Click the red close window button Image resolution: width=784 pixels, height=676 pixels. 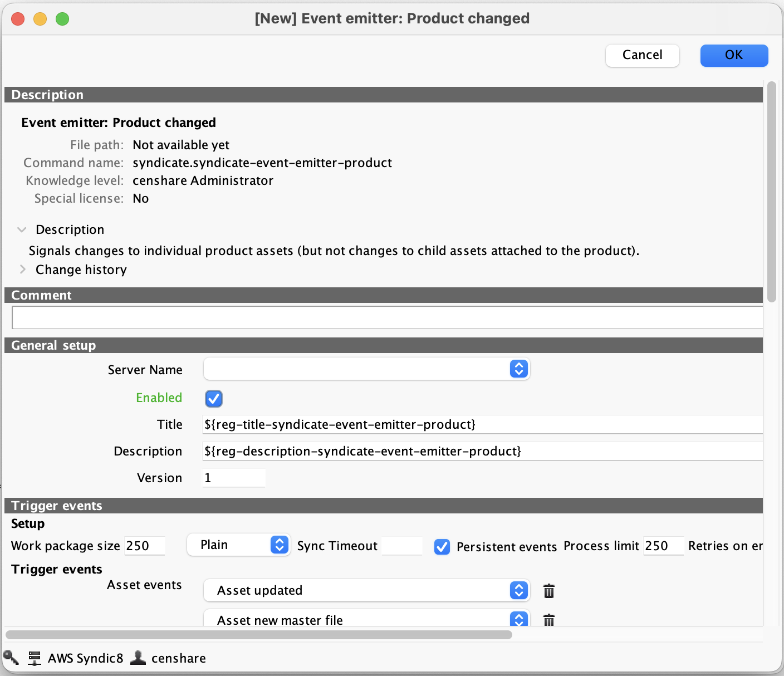click(18, 19)
